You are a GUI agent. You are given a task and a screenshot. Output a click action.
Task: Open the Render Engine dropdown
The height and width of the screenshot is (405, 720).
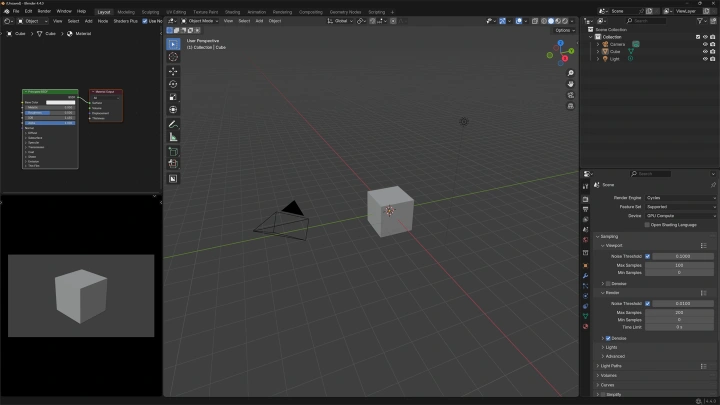click(680, 198)
